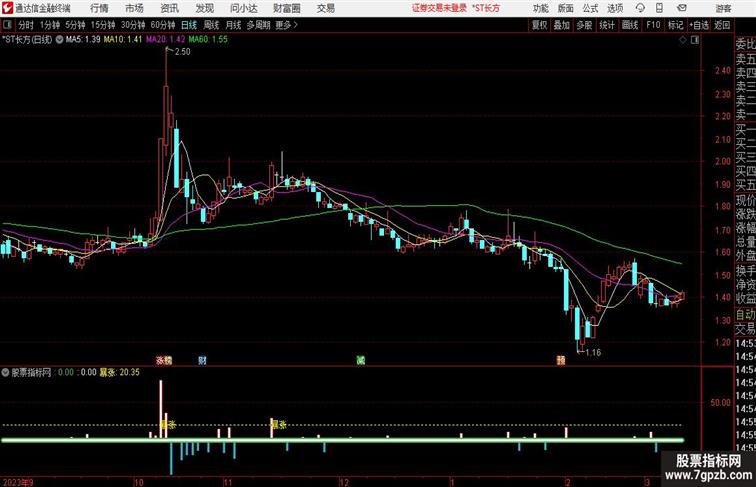Click the MA10: 1.41 indicator value
756x487 pixels.
click(123, 40)
